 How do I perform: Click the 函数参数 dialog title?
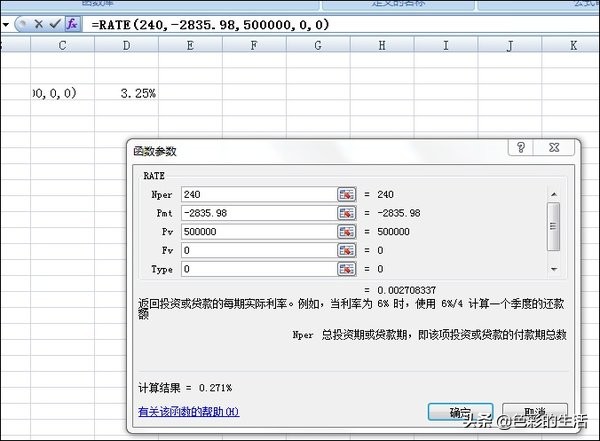pos(155,151)
